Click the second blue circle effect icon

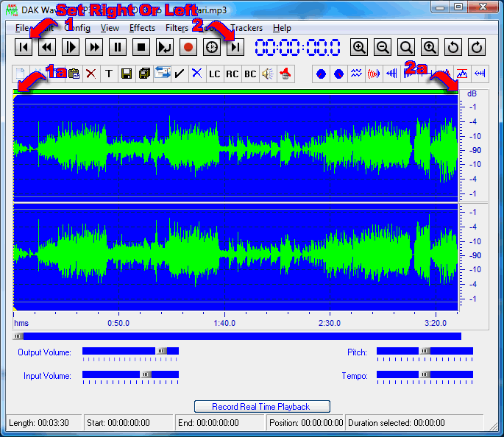click(338, 74)
